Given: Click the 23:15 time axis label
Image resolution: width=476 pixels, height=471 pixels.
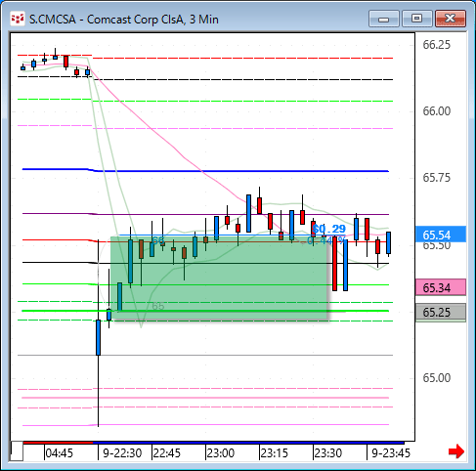Looking at the screenshot, I should 275,453.
